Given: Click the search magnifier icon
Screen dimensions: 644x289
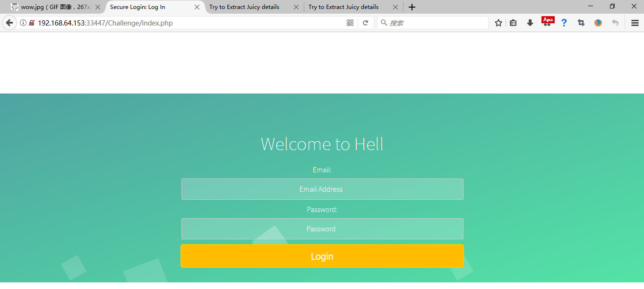Looking at the screenshot, I should 384,23.
